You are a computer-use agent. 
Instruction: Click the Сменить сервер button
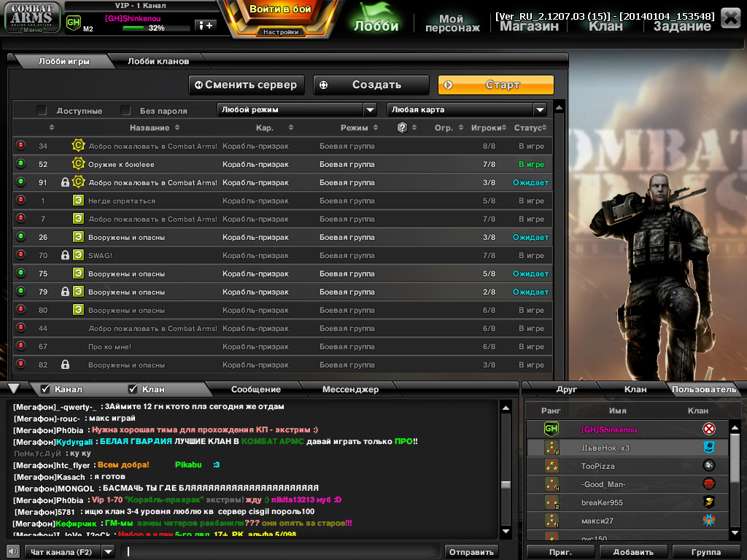pyautogui.click(x=247, y=85)
